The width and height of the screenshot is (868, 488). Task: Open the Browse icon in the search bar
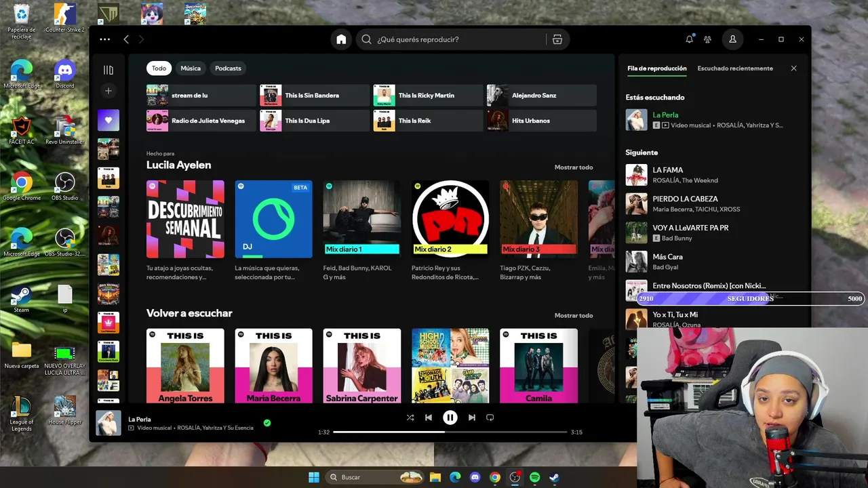(x=557, y=39)
